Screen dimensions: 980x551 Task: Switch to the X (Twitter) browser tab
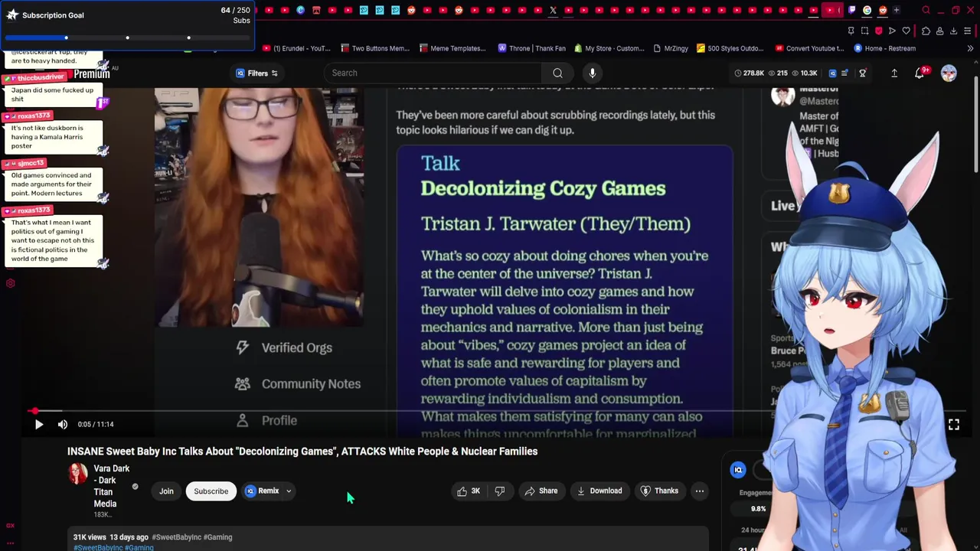(x=553, y=10)
